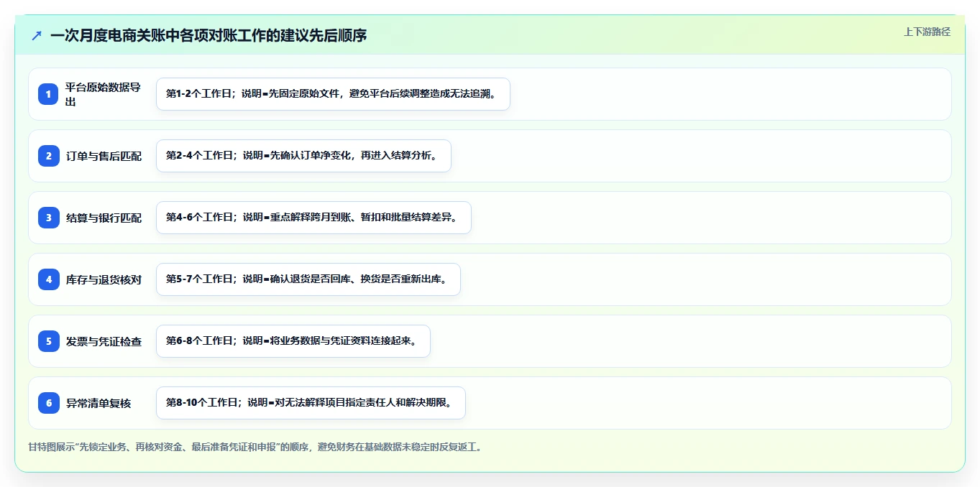The width and height of the screenshot is (980, 487).
Task: Click the 第1-2个工作日 description box
Action: click(x=333, y=94)
